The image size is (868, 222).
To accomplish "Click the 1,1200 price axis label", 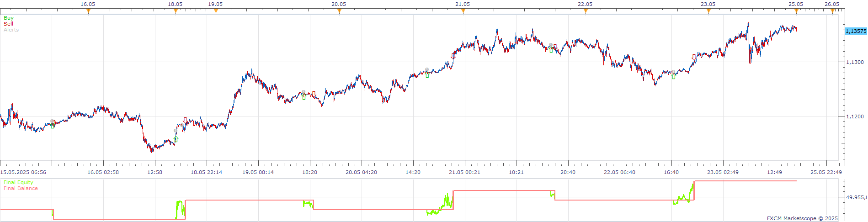I will pos(855,116).
